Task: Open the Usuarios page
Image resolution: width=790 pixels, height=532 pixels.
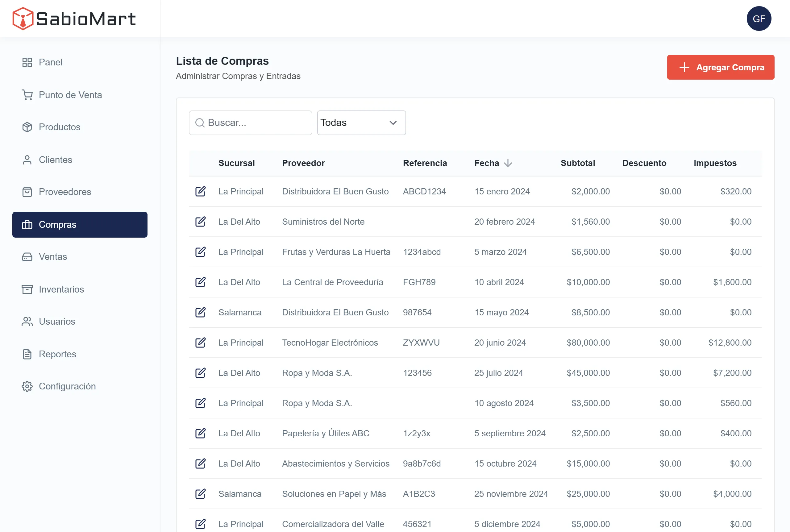Action: 80,322
